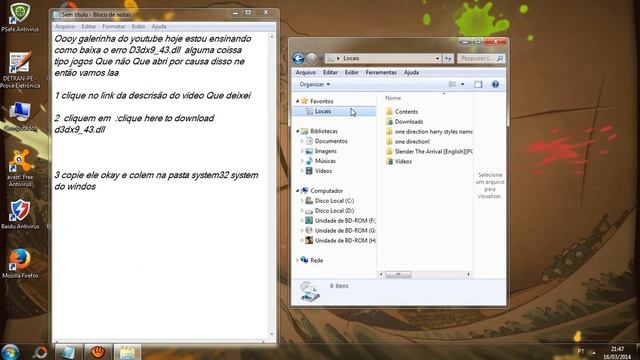
Task: Open the address bar history dropdown
Action: click(x=437, y=58)
